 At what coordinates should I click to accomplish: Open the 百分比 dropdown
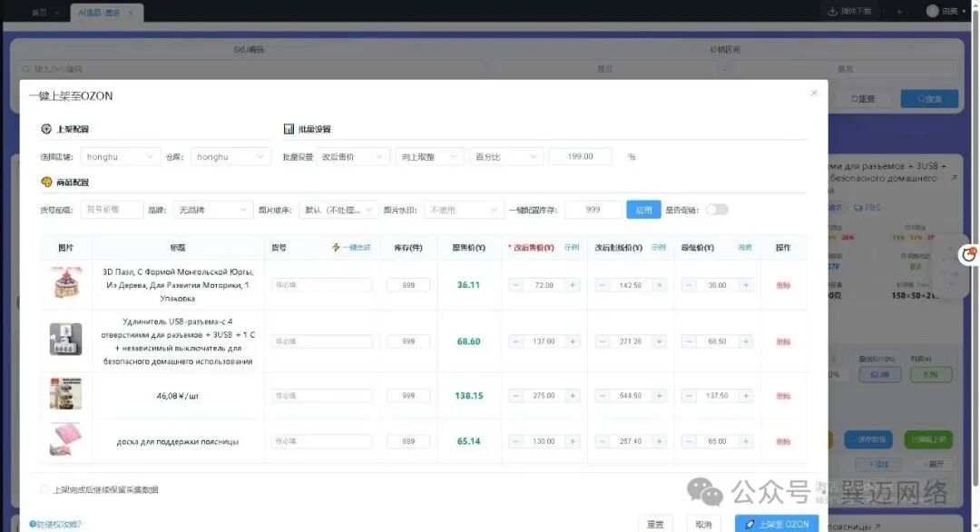[506, 157]
